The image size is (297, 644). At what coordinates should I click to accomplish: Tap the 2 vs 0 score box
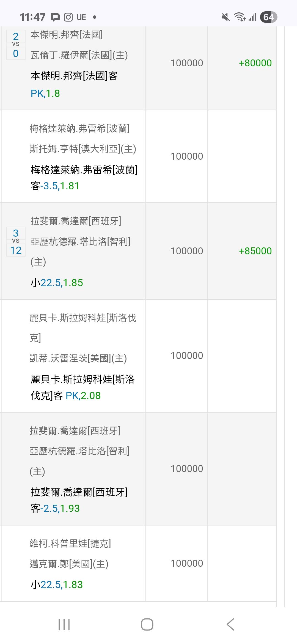[x=16, y=45]
